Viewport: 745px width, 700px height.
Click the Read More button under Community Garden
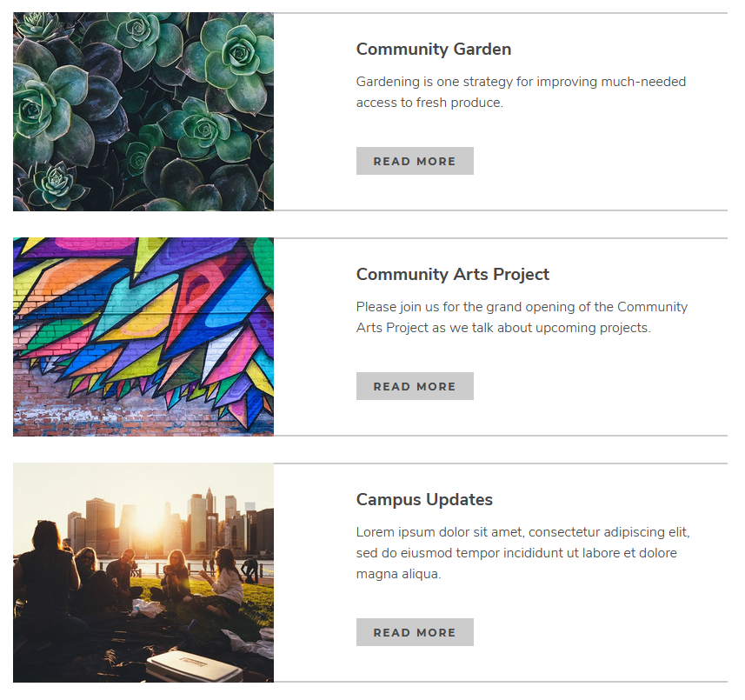click(x=415, y=161)
